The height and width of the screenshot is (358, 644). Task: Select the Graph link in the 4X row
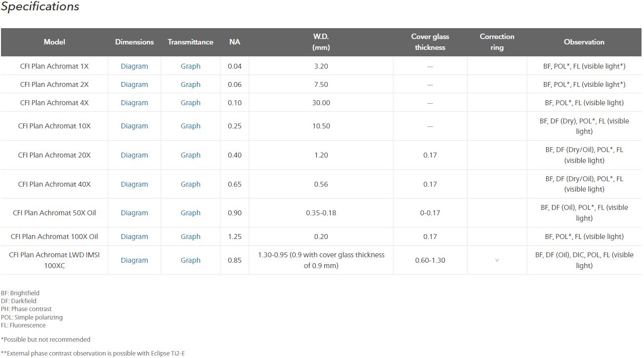pyautogui.click(x=190, y=103)
